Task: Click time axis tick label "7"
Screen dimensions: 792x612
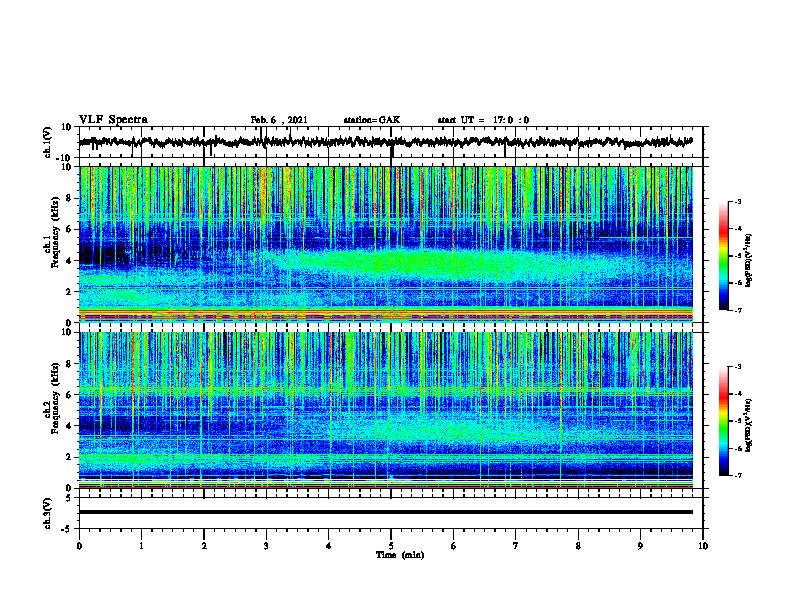Action: click(516, 546)
